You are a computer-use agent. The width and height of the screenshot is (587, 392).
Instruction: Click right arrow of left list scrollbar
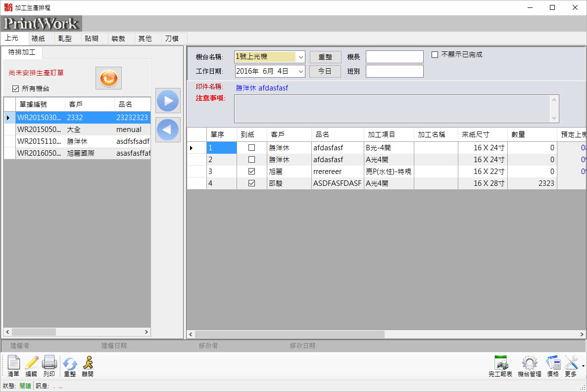click(147, 332)
